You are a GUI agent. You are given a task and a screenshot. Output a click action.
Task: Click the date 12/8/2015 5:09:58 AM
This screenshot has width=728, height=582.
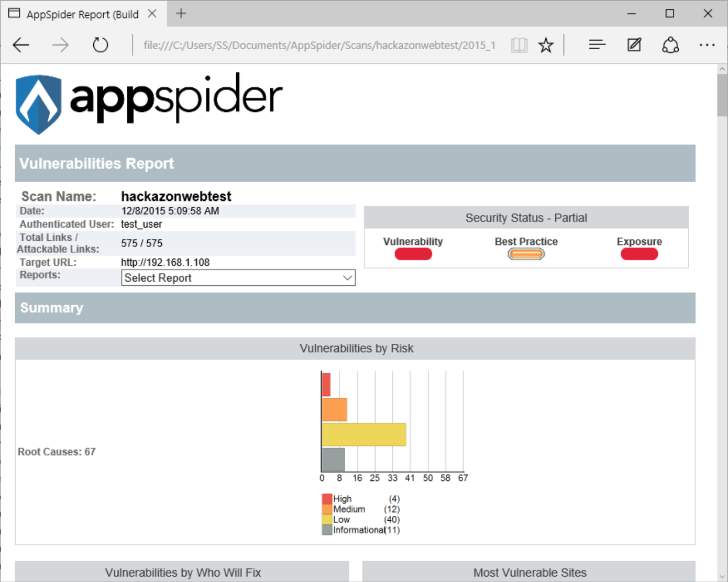click(x=170, y=211)
